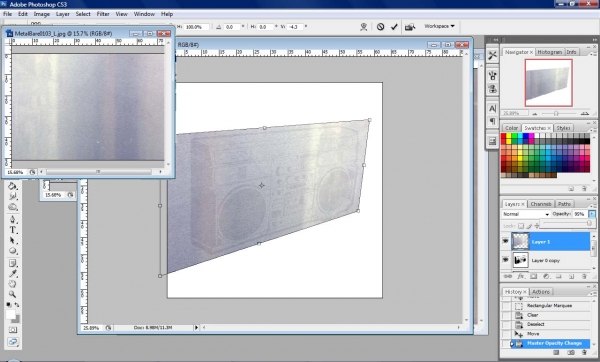Viewport: 600px width, 362px height.
Task: Switch to the Histogram tab
Action: 549,52
